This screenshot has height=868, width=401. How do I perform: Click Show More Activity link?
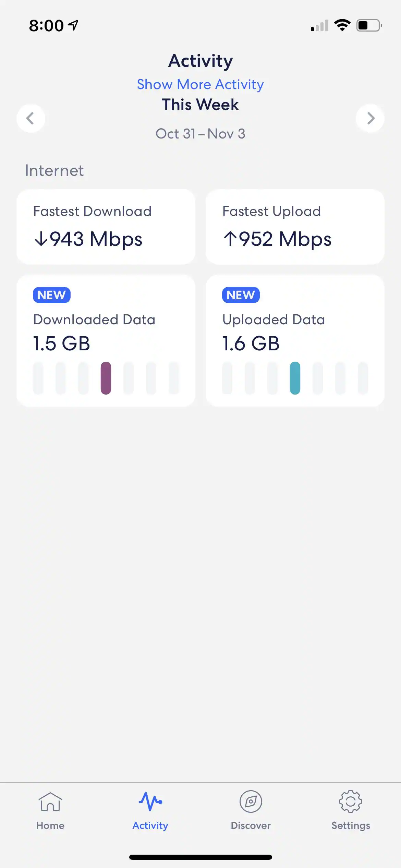(200, 84)
